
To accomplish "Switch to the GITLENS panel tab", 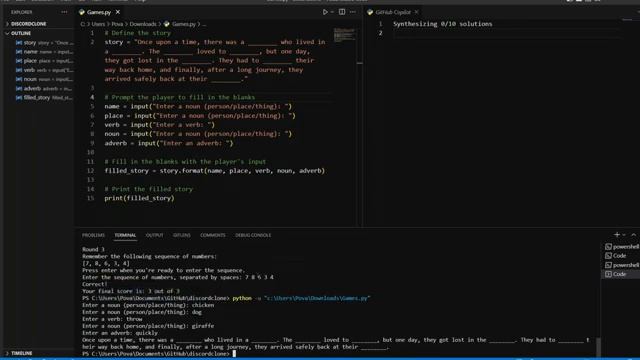I will [x=182, y=236].
